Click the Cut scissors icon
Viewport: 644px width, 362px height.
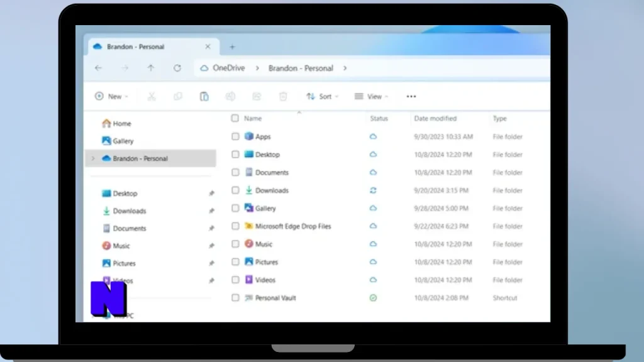pos(152,96)
